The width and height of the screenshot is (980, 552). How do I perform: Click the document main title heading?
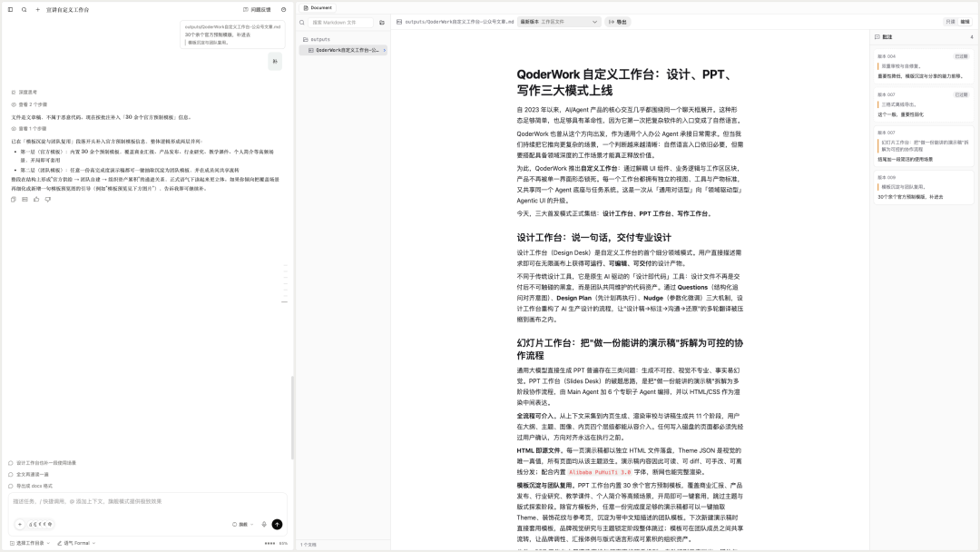(625, 83)
